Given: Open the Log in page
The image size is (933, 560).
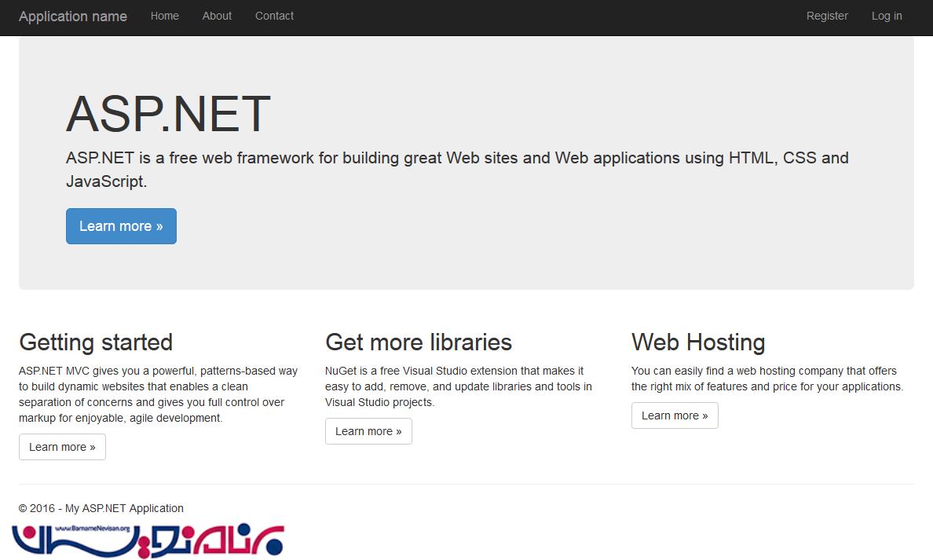Looking at the screenshot, I should (887, 16).
